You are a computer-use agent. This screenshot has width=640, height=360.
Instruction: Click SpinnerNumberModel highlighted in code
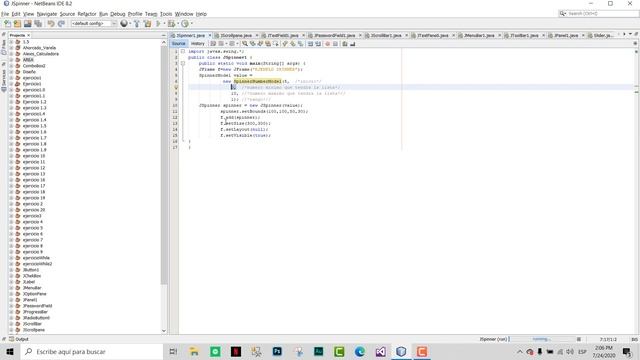[258, 81]
